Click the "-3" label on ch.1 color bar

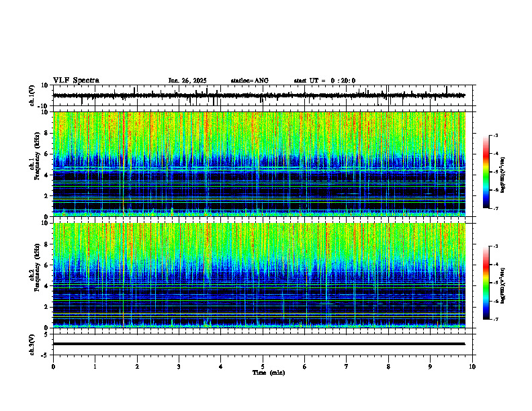tap(495, 135)
